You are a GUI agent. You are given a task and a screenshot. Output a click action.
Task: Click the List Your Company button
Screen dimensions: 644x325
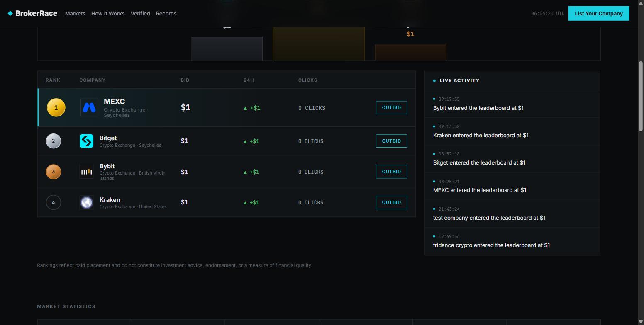click(599, 13)
